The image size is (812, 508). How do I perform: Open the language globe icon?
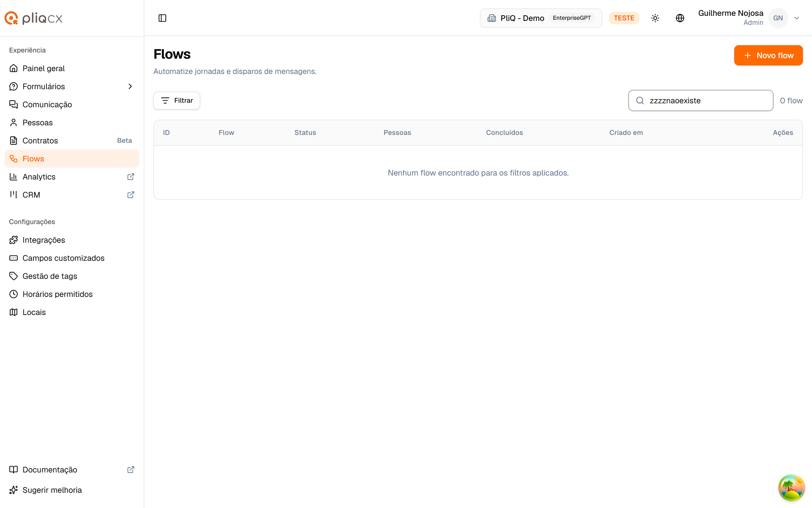click(680, 18)
